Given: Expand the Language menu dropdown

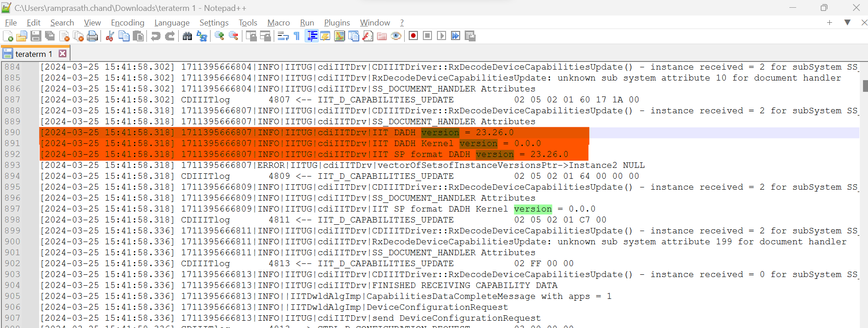Looking at the screenshot, I should tap(172, 22).
